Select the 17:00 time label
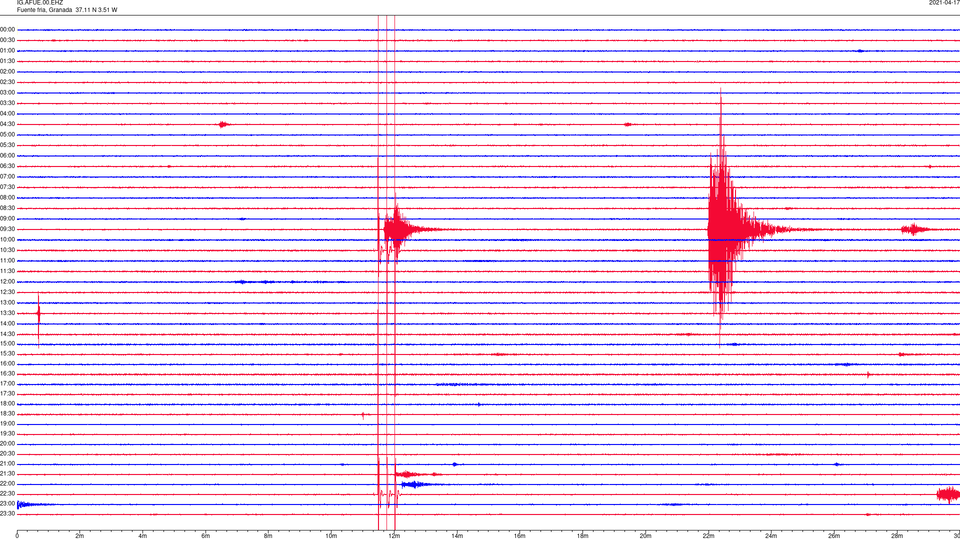The height and width of the screenshot is (540, 960). [x=7, y=384]
